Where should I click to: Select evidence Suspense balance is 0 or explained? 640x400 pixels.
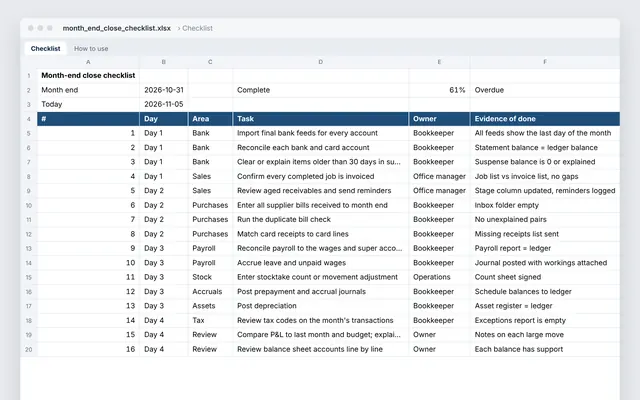(x=545, y=162)
